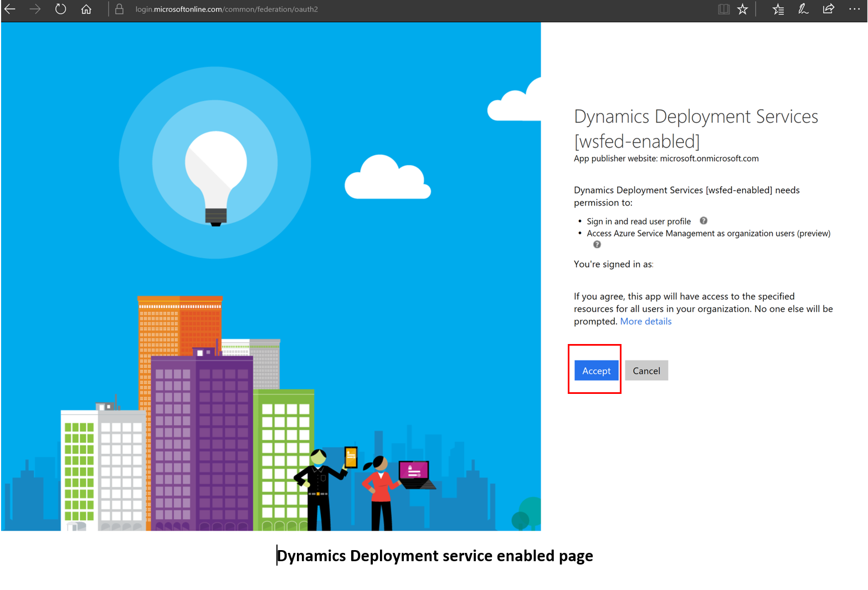Click the grayed-out forward navigation arrow
This screenshot has height=590, width=868.
click(35, 9)
